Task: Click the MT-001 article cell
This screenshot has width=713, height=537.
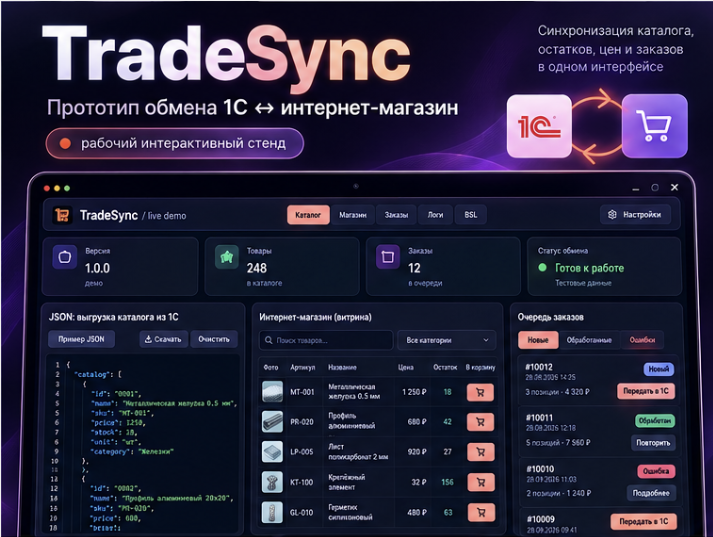Action: 302,392
